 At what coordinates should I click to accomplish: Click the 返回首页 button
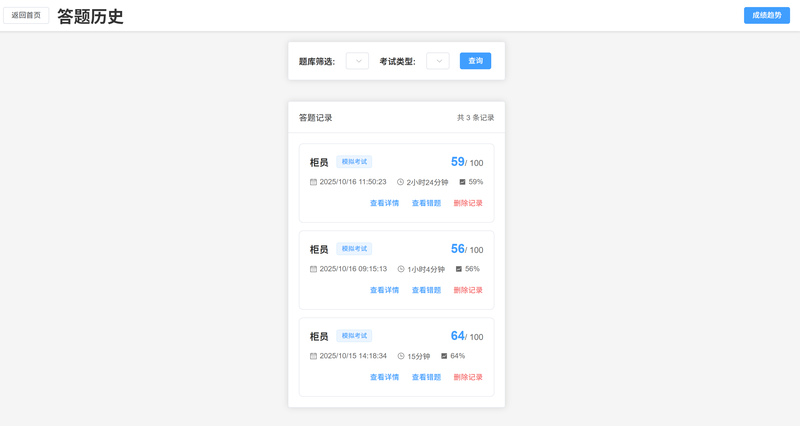(x=26, y=15)
